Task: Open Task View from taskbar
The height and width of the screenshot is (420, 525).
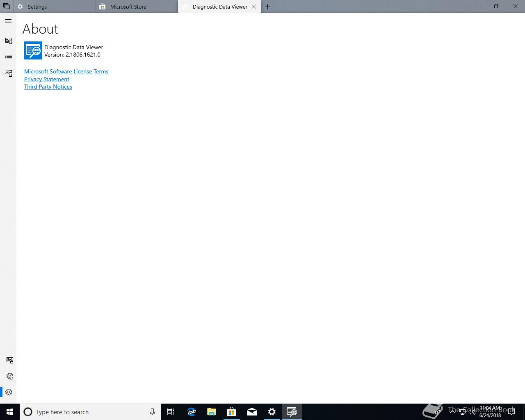Action: [x=171, y=412]
